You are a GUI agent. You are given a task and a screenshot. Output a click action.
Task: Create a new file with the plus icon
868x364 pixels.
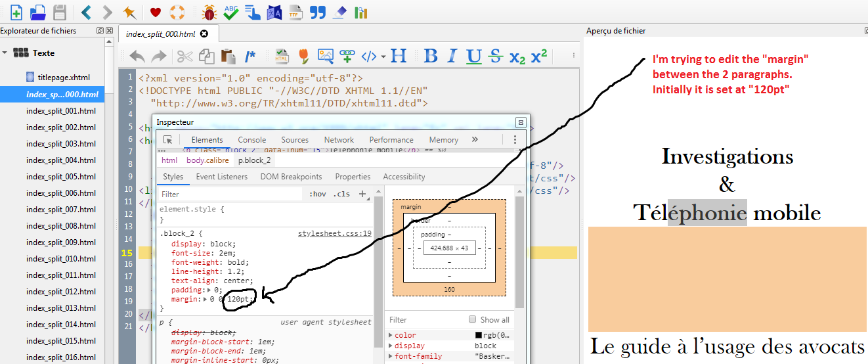click(x=16, y=12)
